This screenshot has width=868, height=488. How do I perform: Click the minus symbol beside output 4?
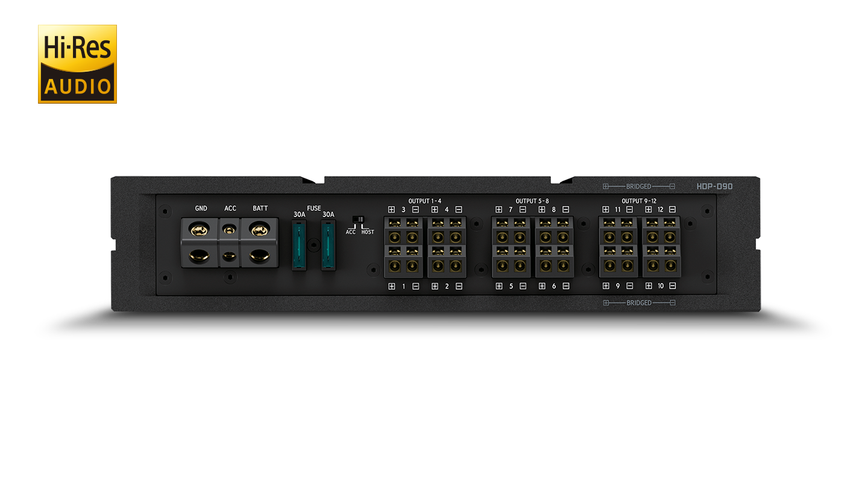click(x=459, y=210)
